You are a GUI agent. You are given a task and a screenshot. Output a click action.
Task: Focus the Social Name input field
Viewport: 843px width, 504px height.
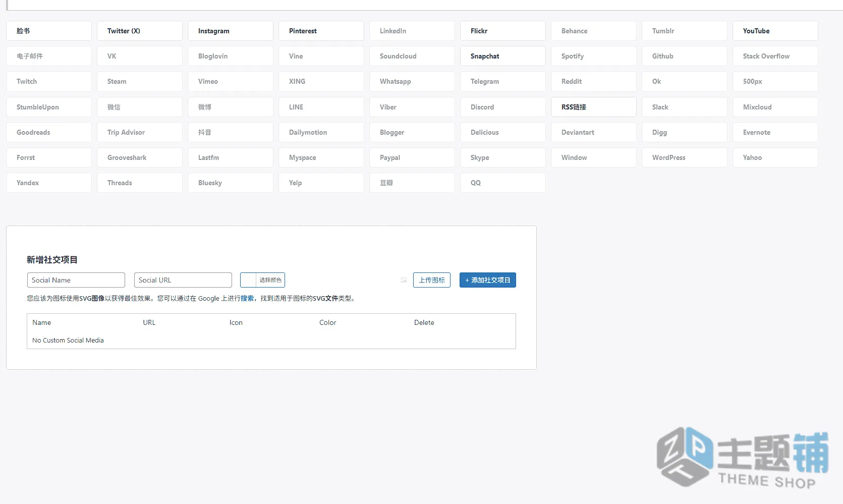[76, 280]
